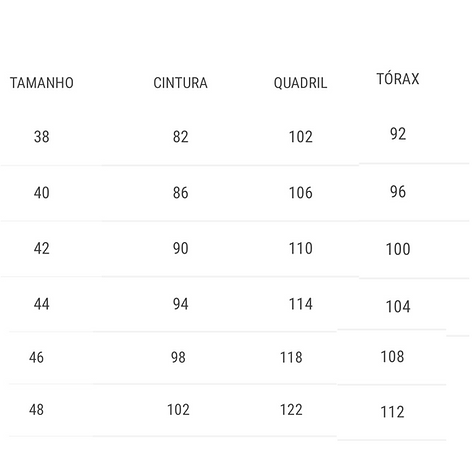
Task: Select size 46 in the TAMANHO column
Action: (x=36, y=357)
